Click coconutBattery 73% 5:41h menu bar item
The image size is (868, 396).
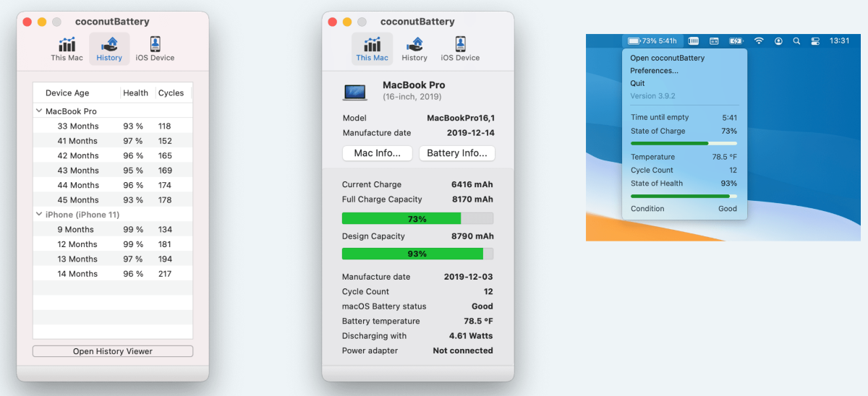(x=652, y=41)
